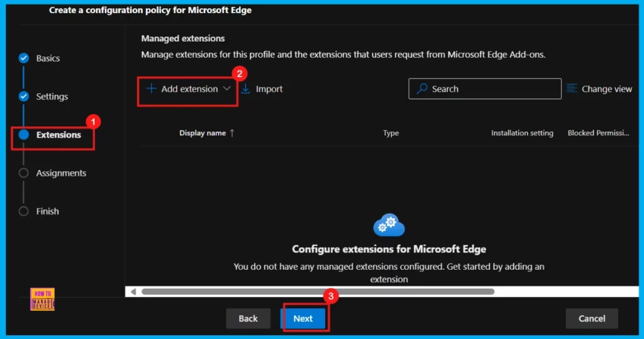The height and width of the screenshot is (339, 644).
Task: Click the Settings step checkmark icon
Action: 24,96
